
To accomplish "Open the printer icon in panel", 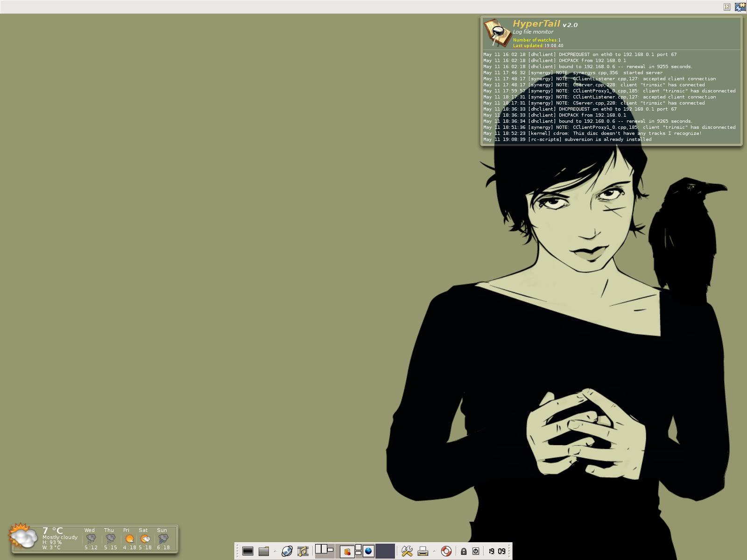I will (423, 551).
